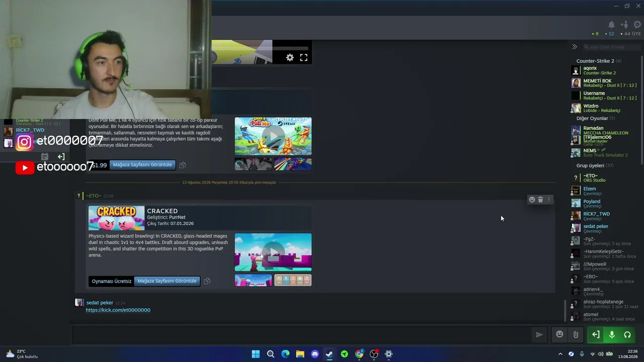Select member atomel in the list
Screen dimensions: 644x362
pos(606,317)
